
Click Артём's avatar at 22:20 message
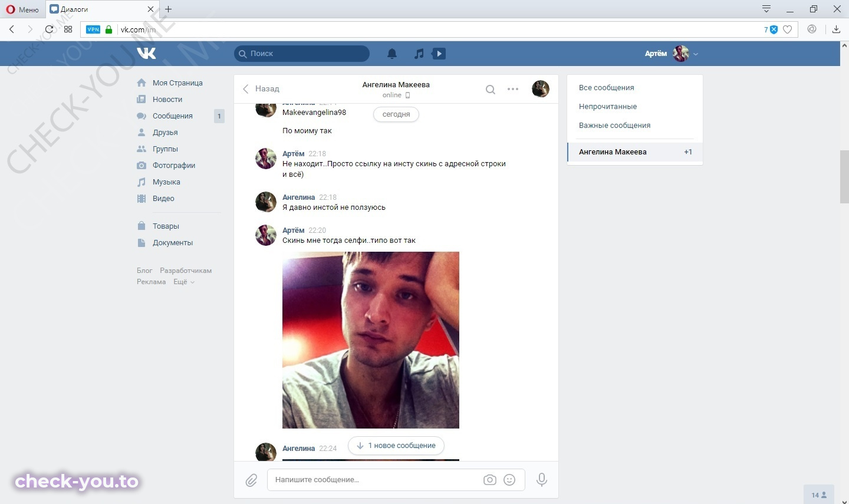(266, 235)
